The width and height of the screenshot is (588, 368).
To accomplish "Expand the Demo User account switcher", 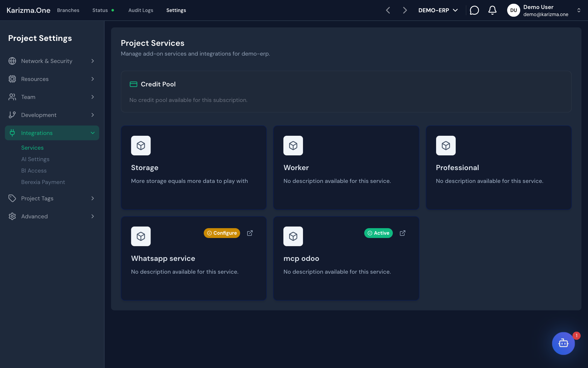I will tap(579, 10).
